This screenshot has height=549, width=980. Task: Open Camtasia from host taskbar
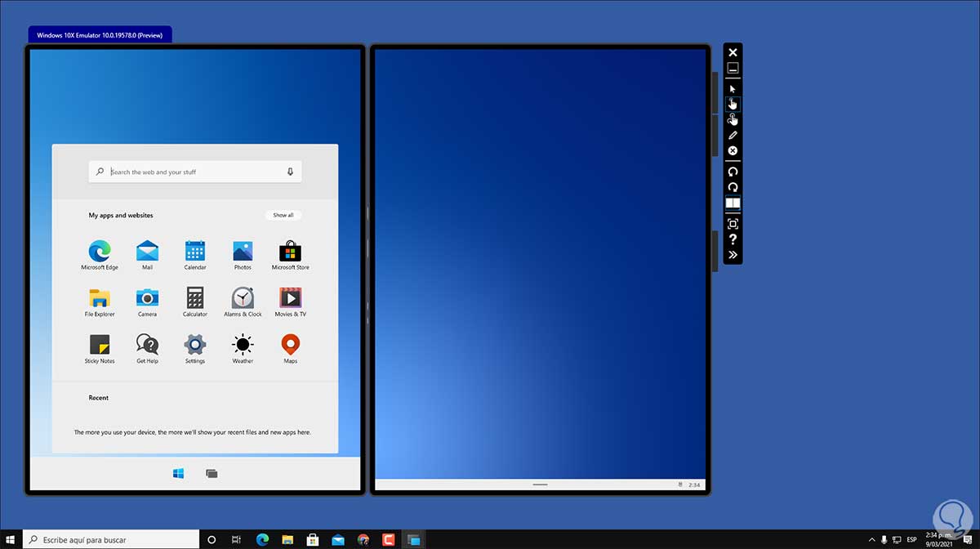point(389,539)
